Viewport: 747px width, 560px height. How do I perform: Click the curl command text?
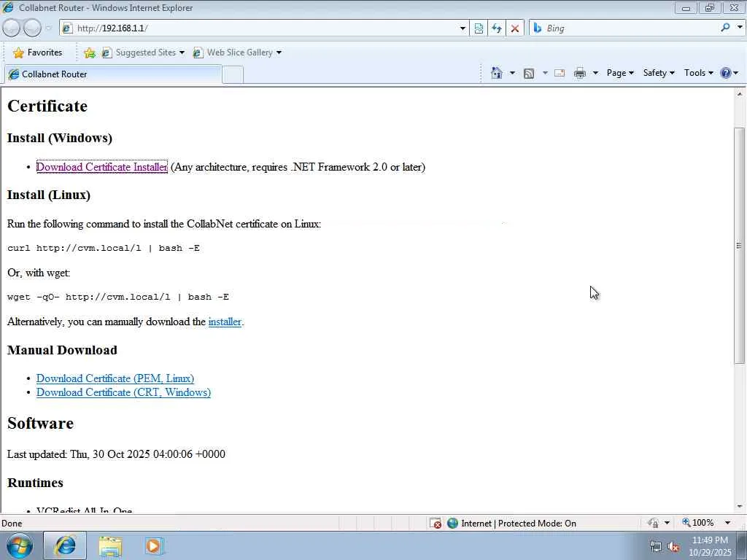[104, 248]
